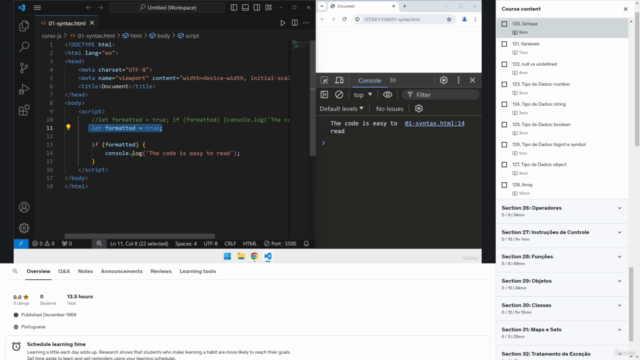The height and width of the screenshot is (360, 640).
Task: Open the DevTools customize three-dot menu
Action: [458, 80]
